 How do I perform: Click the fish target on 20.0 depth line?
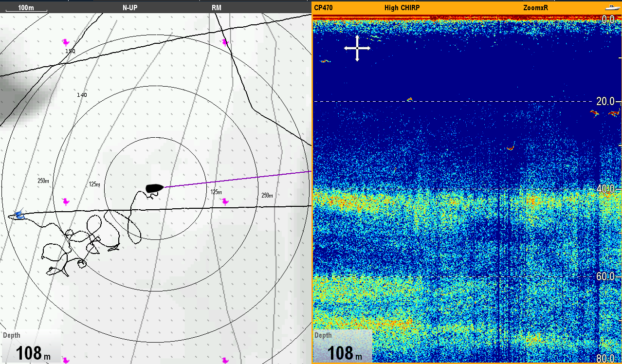coord(410,99)
